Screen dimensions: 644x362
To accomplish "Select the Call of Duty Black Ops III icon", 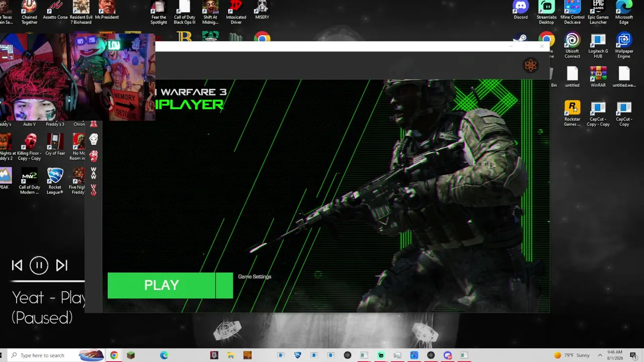I will tap(185, 12).
